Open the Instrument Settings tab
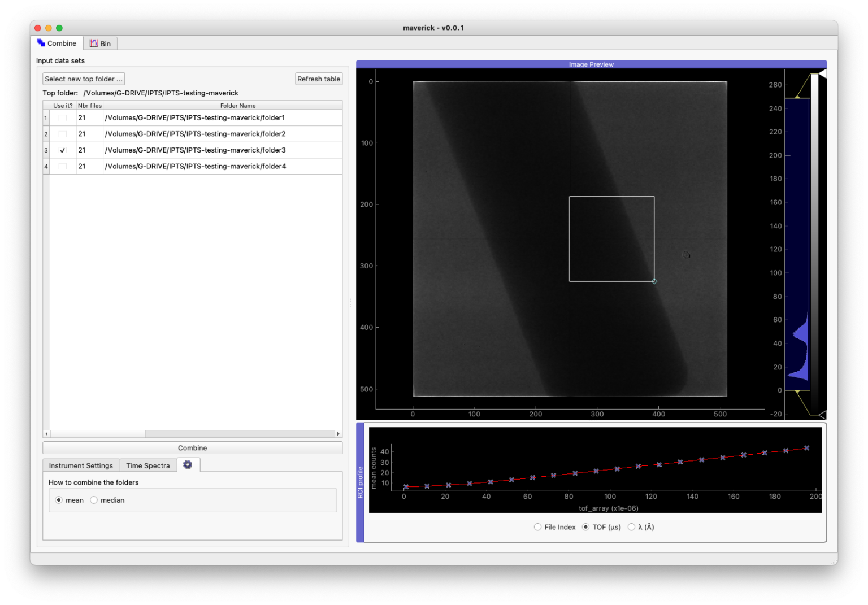 pos(81,465)
